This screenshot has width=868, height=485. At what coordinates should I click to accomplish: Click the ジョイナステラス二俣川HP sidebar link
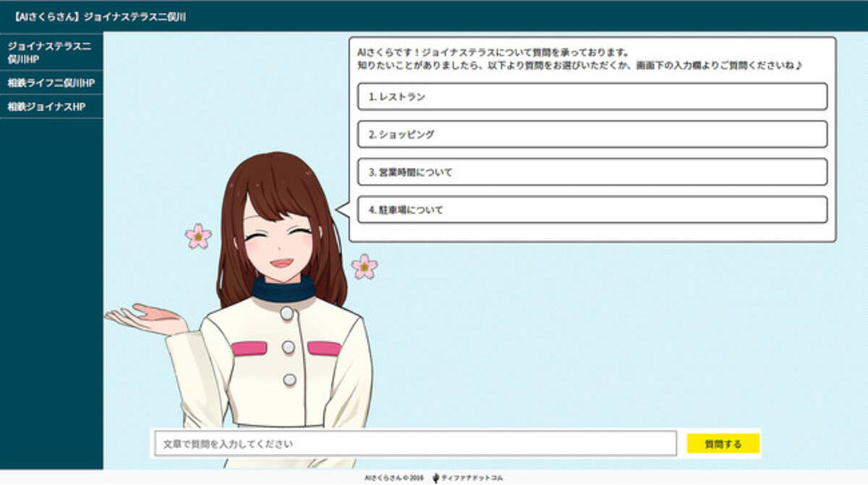[49, 51]
